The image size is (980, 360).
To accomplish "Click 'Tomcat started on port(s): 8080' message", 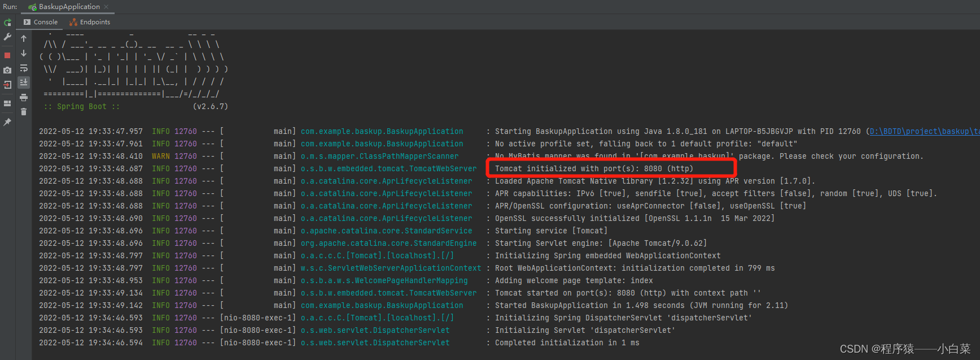I will 628,293.
